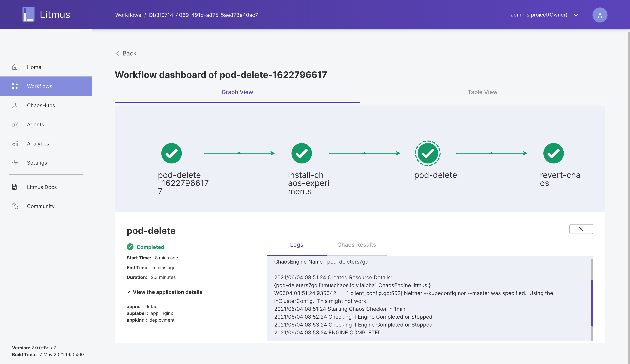Click the selected pod-delete graph node
This screenshot has width=630, height=364.
tap(427, 153)
